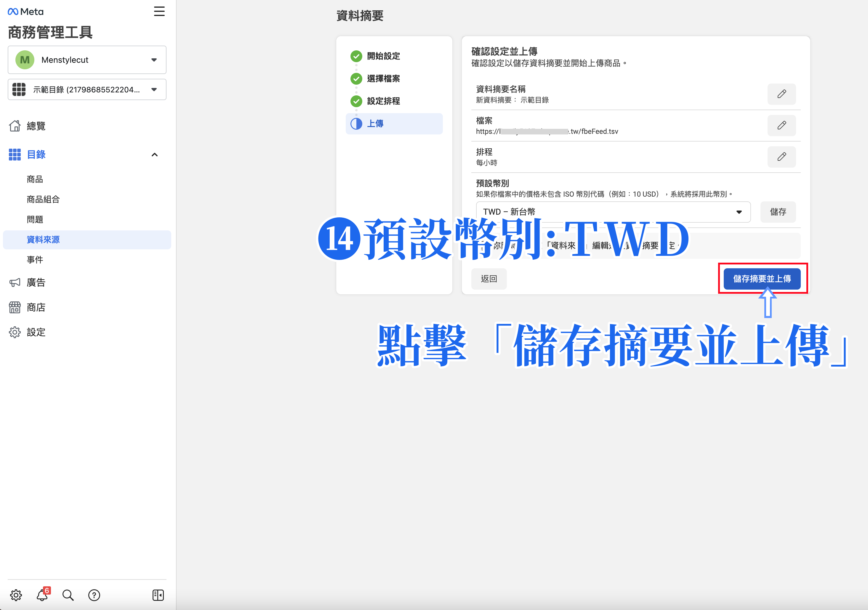Viewport: 868px width, 610px height.
Task: Edit 排程 with pencil icon
Action: click(781, 157)
